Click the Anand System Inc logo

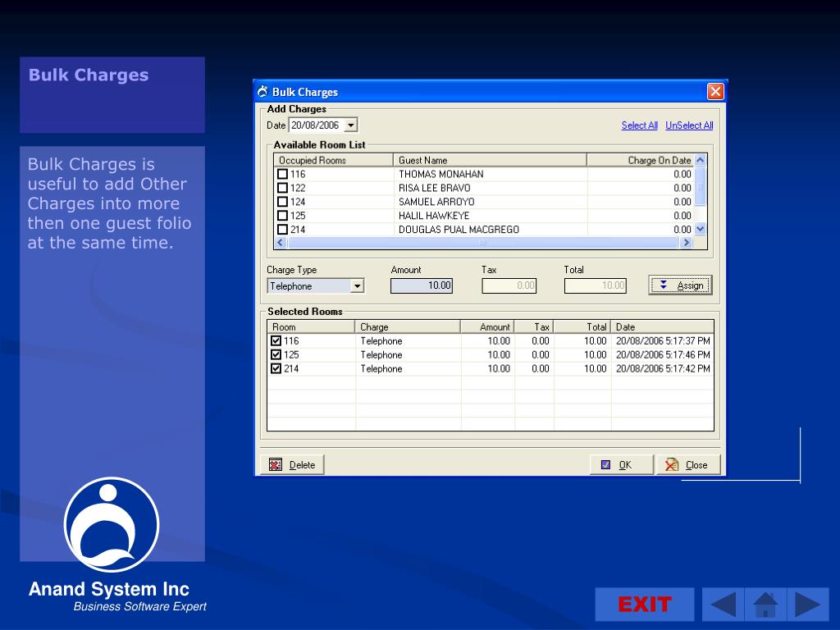112,525
